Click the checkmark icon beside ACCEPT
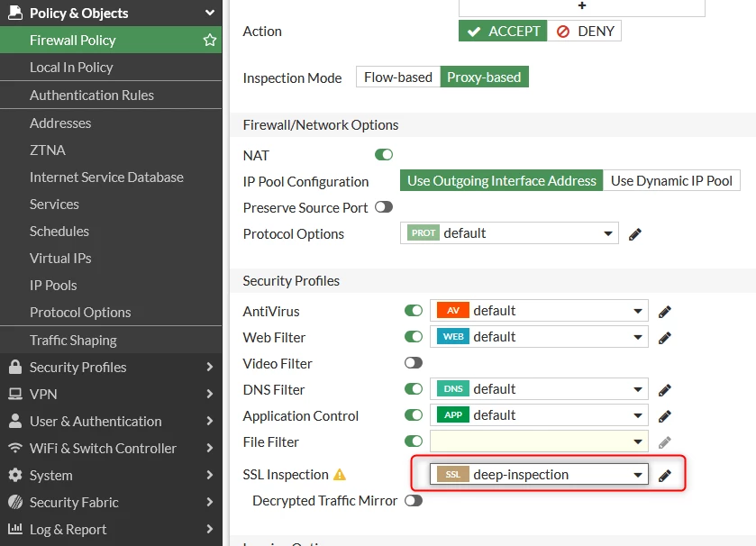The height and width of the screenshot is (546, 756). pos(474,32)
